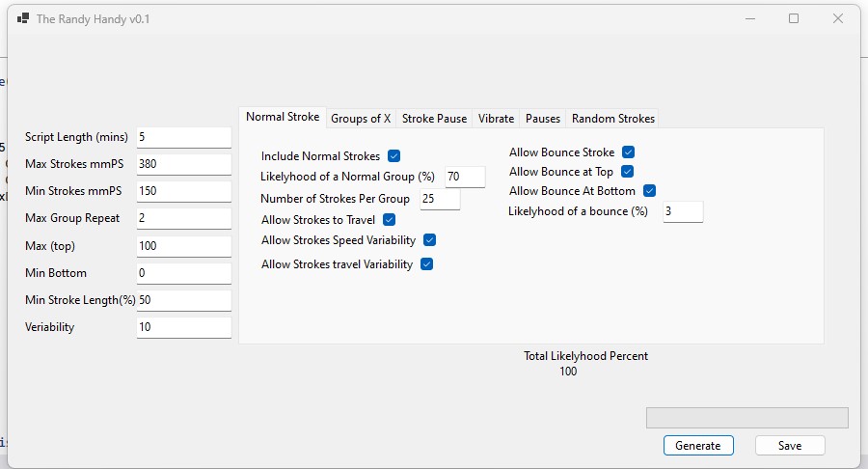Edit Likelyhood of a Normal Group field

[465, 177]
